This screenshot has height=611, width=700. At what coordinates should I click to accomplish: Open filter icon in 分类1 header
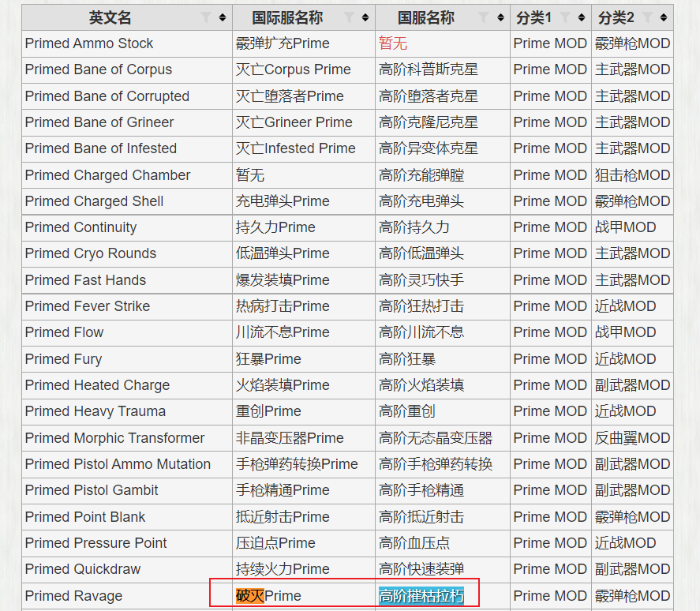[565, 17]
